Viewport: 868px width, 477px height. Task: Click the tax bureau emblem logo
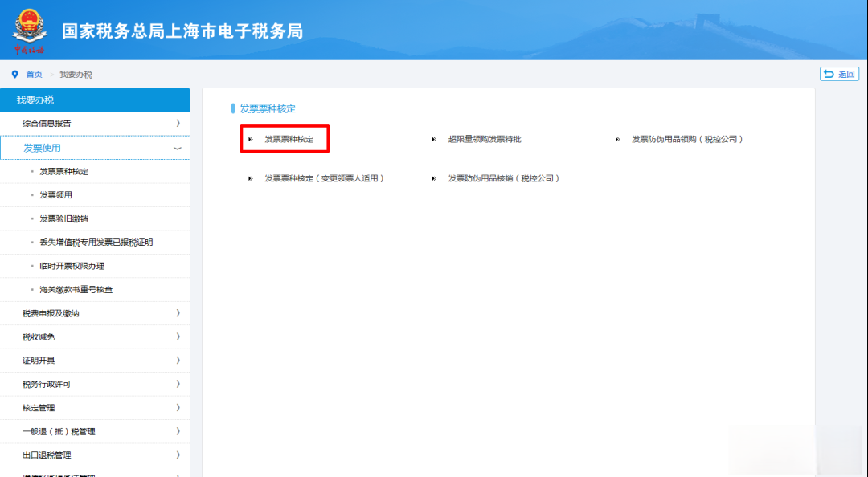(30, 30)
